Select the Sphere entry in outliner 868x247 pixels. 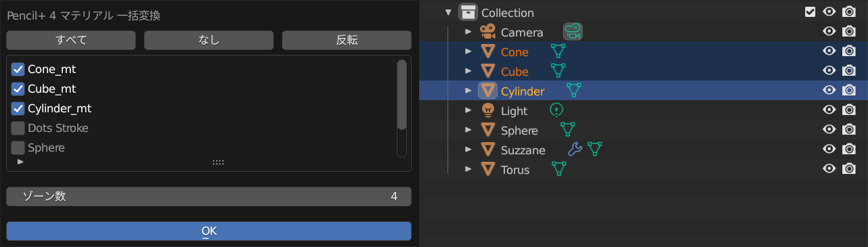519,130
